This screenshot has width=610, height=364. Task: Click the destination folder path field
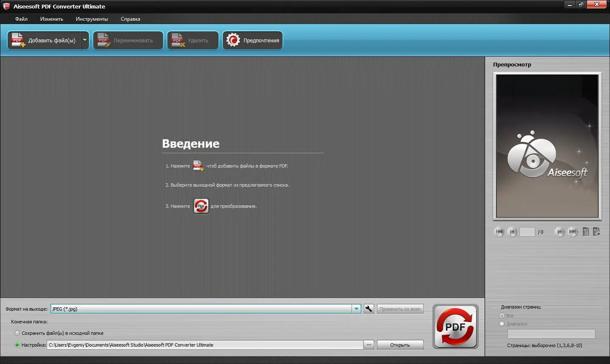(205, 345)
